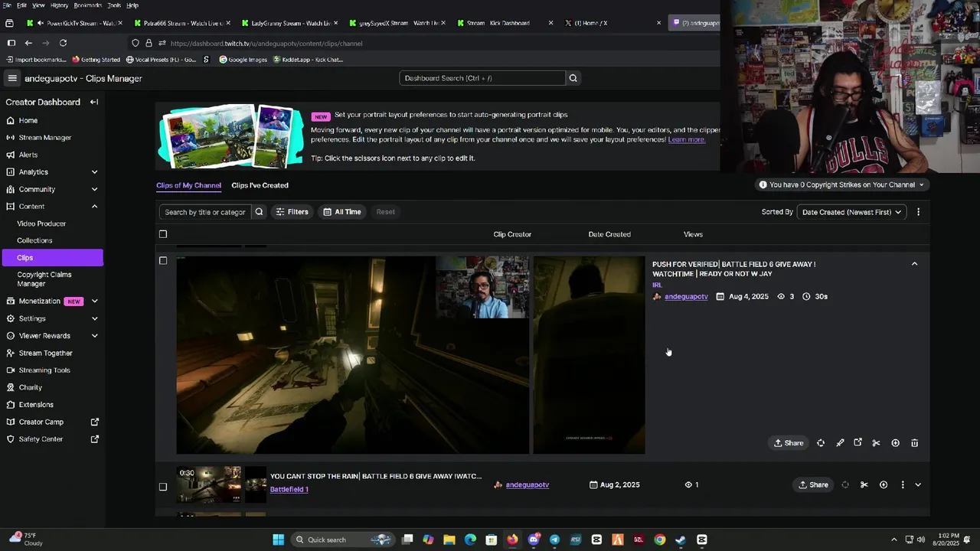
Task: Click the pencil edit icon for Aug 4 clip
Action: pyautogui.click(x=840, y=443)
